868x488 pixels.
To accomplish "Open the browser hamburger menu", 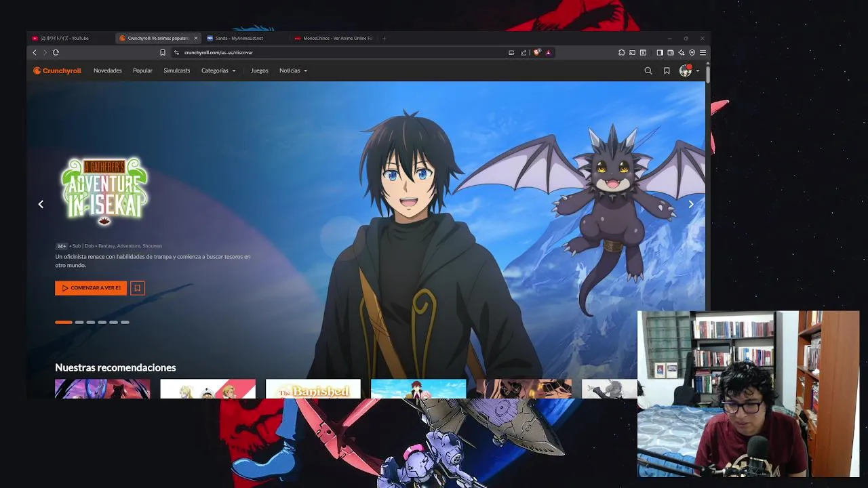I will pyautogui.click(x=703, y=52).
